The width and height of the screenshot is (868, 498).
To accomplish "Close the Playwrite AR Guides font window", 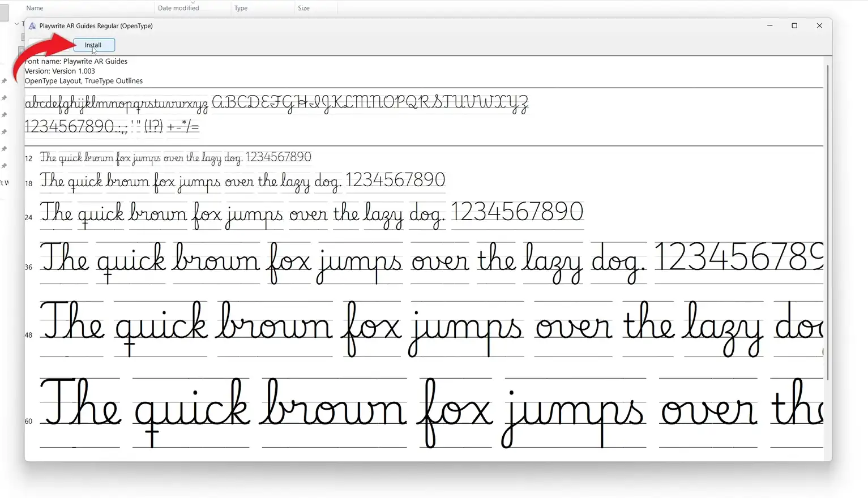I will (819, 25).
